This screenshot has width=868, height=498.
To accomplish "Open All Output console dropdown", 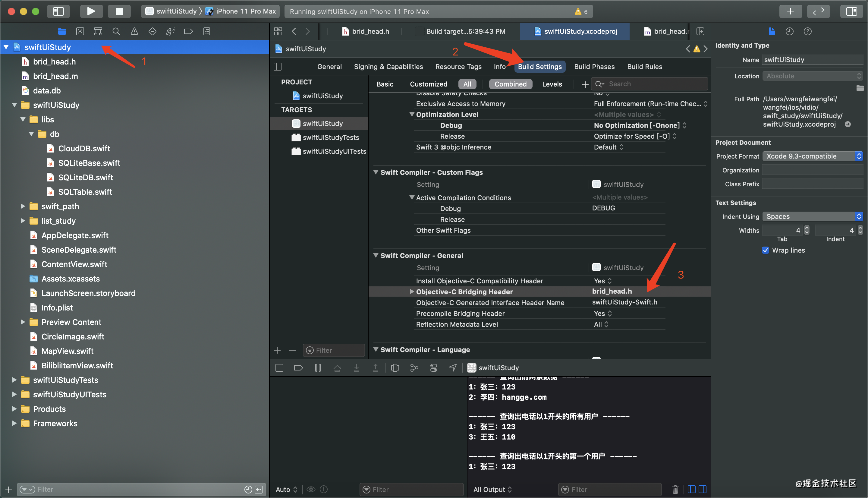I will (492, 490).
